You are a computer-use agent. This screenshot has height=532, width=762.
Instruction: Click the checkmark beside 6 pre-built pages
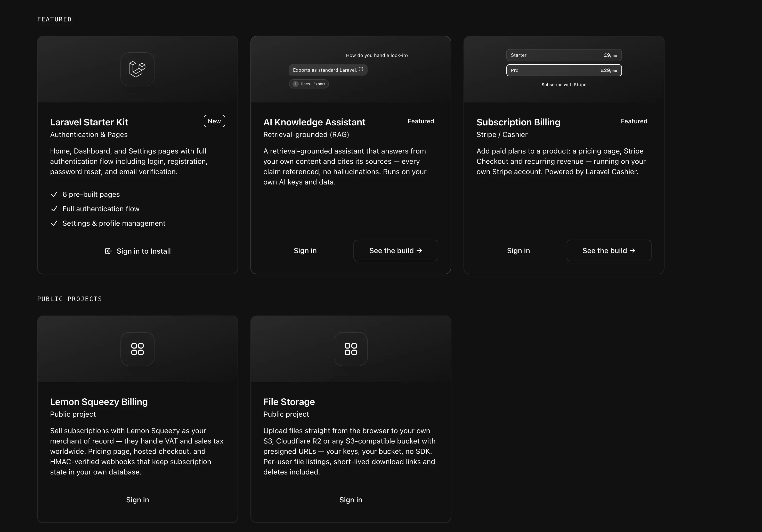tap(54, 195)
